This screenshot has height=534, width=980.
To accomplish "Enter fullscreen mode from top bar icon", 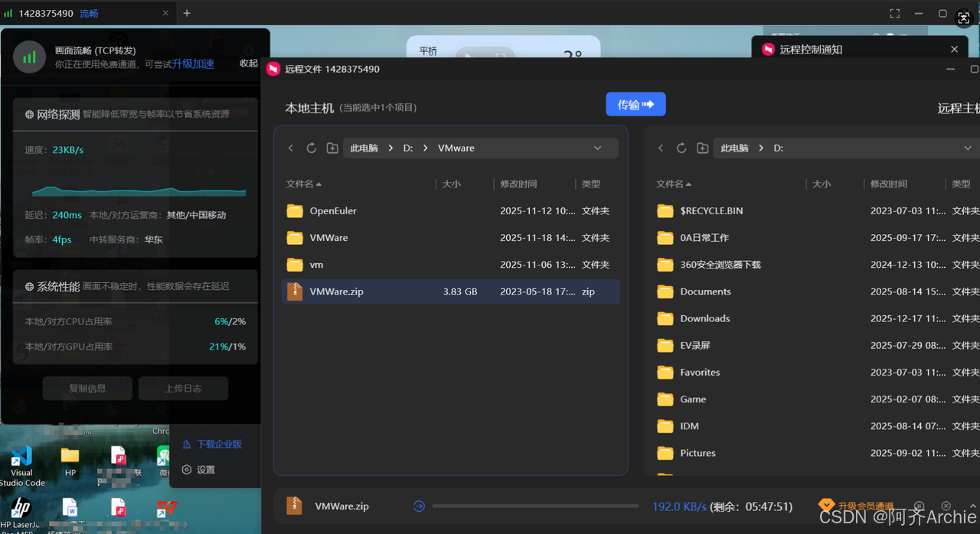I will click(x=895, y=13).
